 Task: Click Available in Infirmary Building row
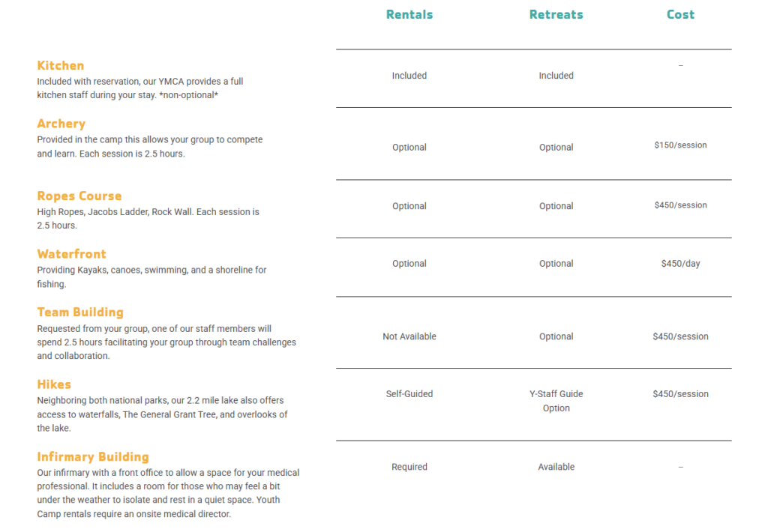[x=556, y=467]
